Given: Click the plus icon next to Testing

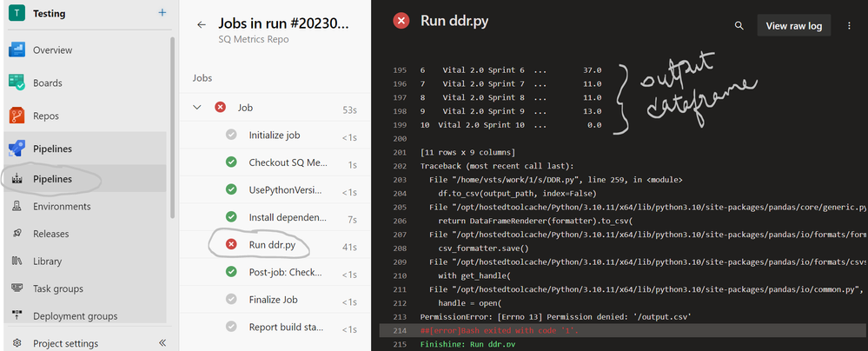Looking at the screenshot, I should coord(162,12).
